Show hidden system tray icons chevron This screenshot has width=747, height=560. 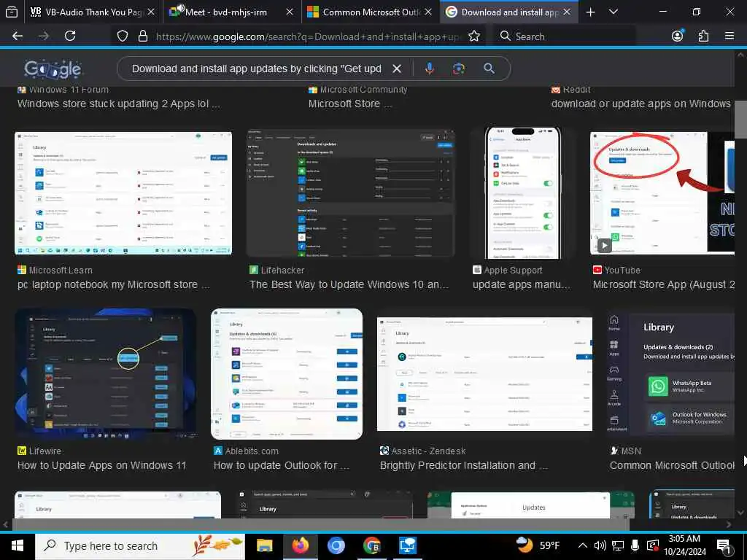coord(582,545)
